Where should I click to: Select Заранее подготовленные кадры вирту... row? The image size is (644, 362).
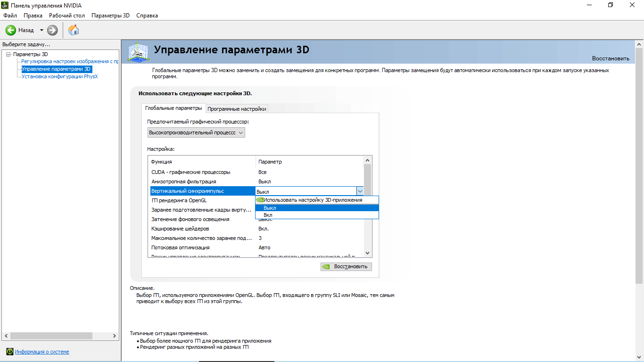click(203, 210)
